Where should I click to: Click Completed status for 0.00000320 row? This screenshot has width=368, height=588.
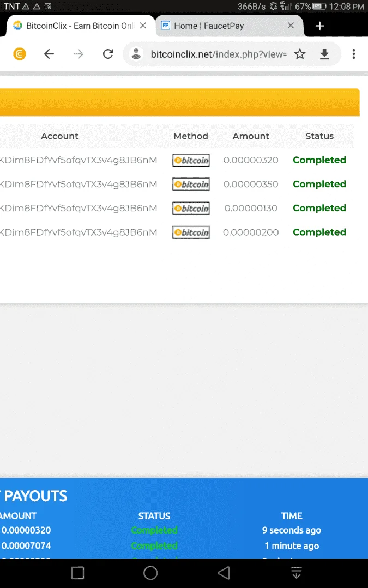pyautogui.click(x=319, y=160)
